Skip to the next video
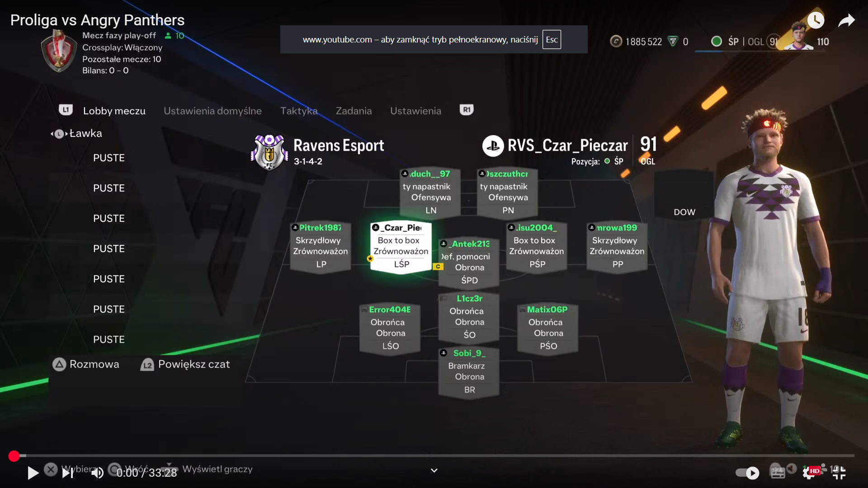 (x=67, y=473)
